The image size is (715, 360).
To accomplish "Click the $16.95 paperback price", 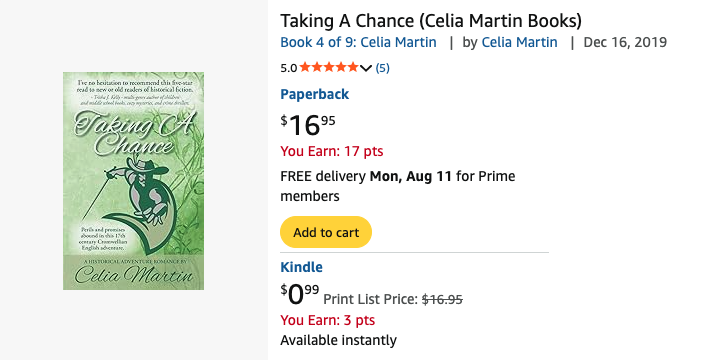I will tap(308, 125).
